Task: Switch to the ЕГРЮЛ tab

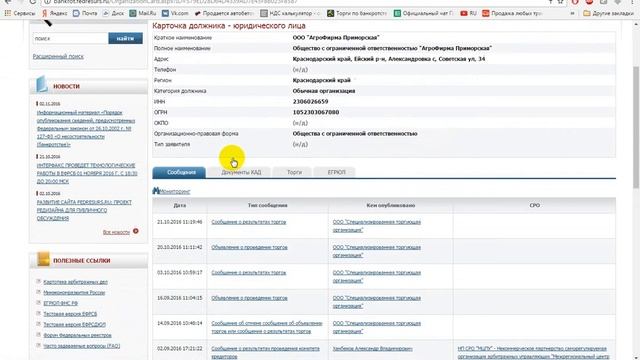Action: click(336, 172)
